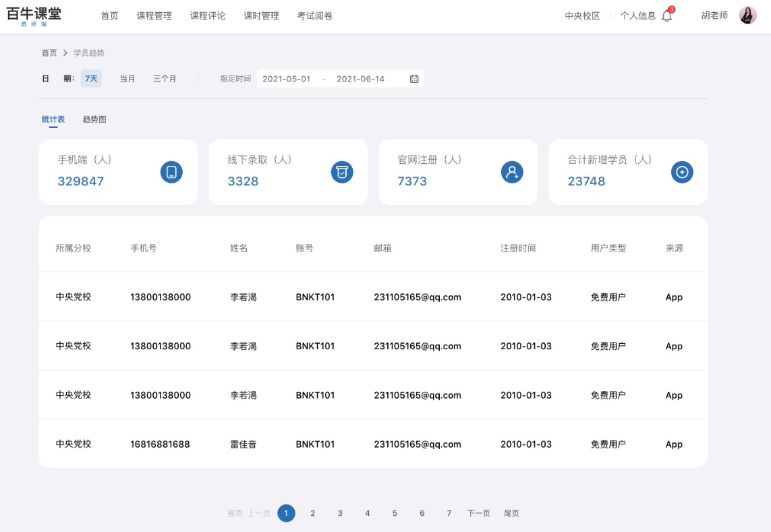This screenshot has width=771, height=532.
Task: Click 首页 first page pagination button
Action: point(235,513)
